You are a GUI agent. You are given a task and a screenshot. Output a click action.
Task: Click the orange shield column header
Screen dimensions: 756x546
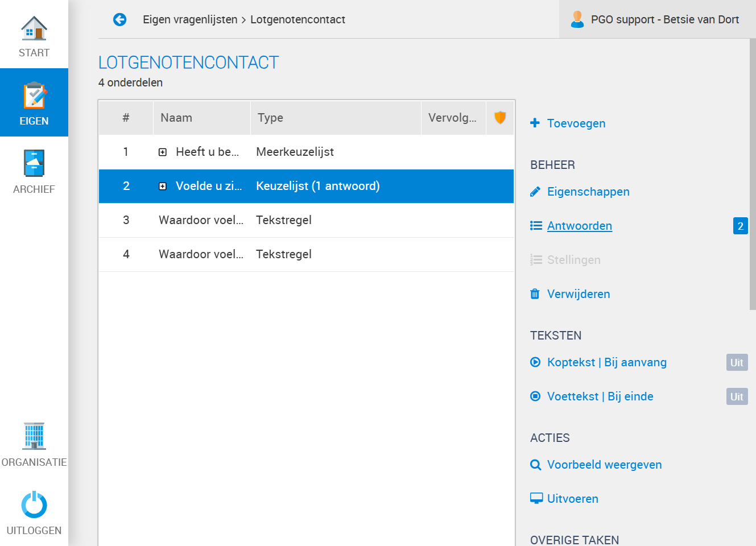coord(500,118)
